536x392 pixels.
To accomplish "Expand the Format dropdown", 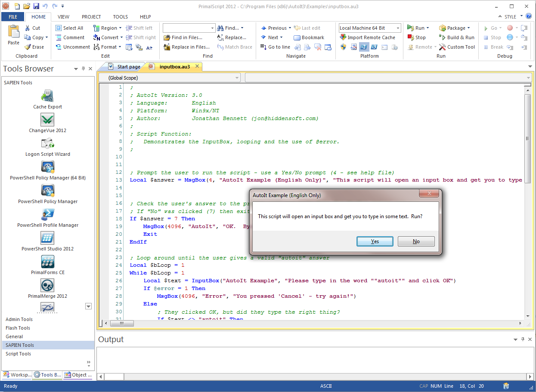I will [x=120, y=47].
